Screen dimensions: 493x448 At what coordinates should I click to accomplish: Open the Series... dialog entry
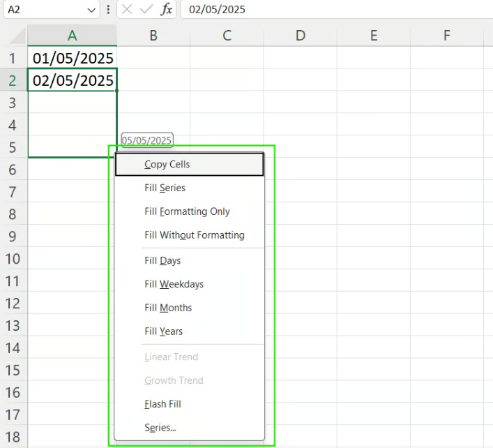[x=160, y=428]
